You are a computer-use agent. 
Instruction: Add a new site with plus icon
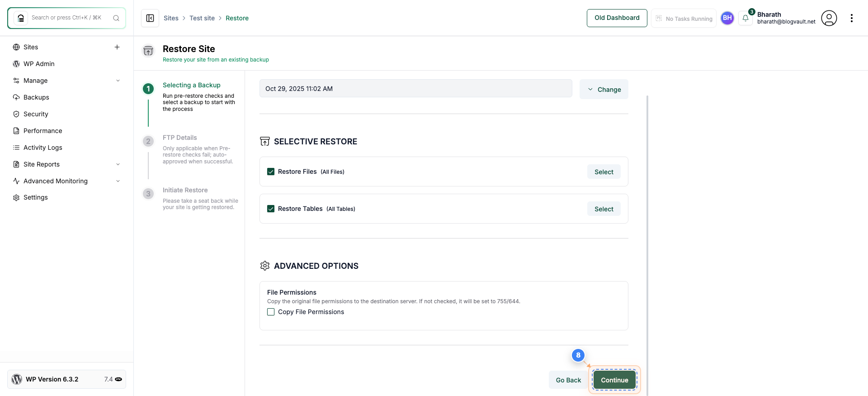[x=117, y=47]
